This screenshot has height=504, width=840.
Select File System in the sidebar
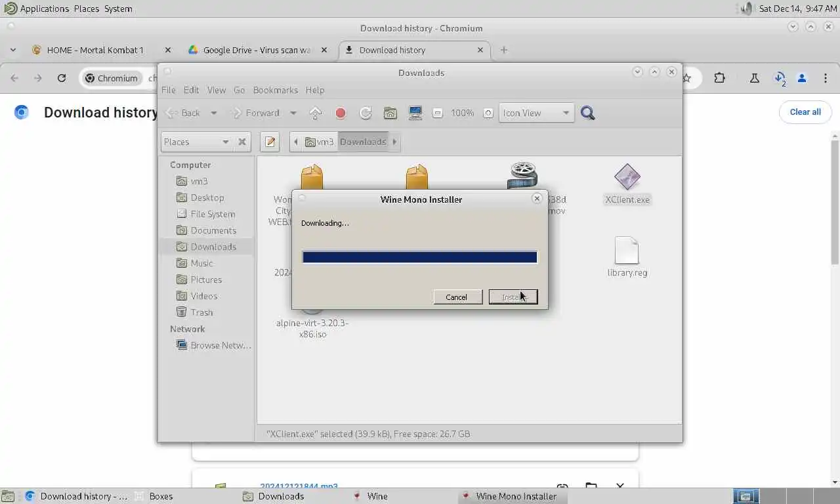207,214
